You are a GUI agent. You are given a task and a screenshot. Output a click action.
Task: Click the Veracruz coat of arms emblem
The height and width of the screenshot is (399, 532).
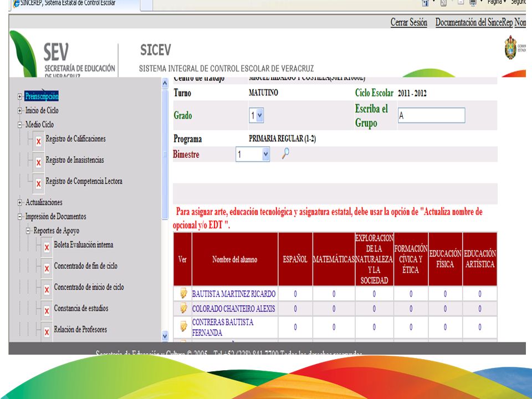(x=510, y=48)
